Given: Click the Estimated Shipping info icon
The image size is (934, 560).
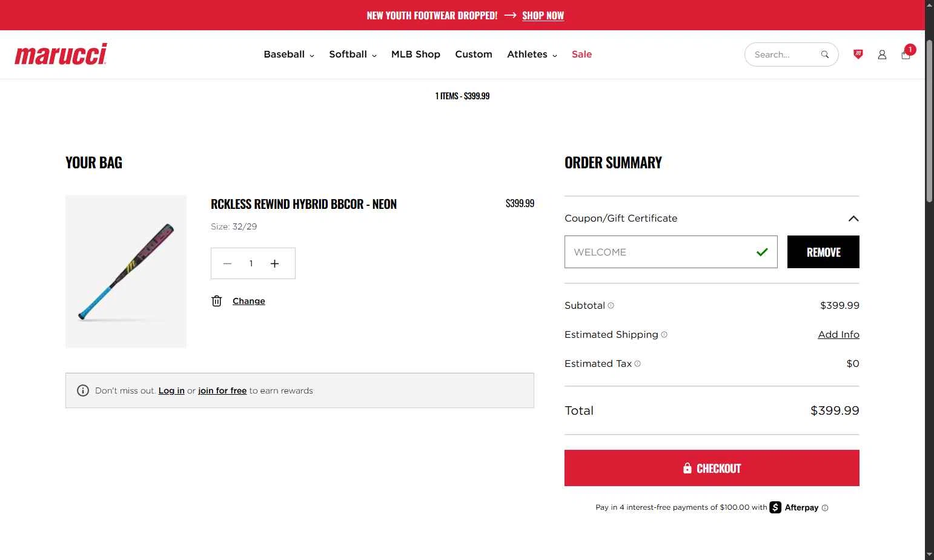Looking at the screenshot, I should pyautogui.click(x=664, y=334).
